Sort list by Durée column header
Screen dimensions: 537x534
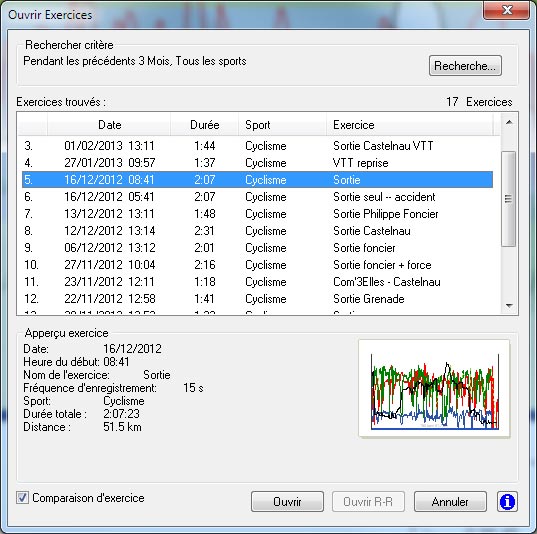pyautogui.click(x=204, y=125)
